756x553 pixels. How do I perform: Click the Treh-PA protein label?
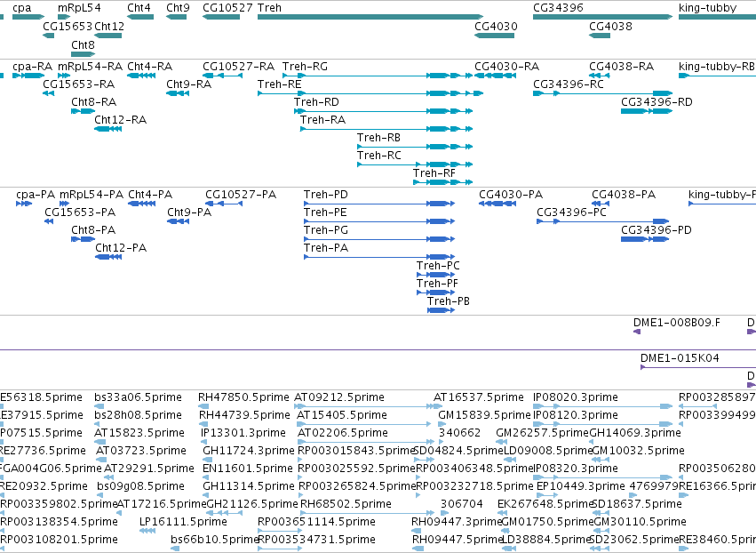point(326,248)
